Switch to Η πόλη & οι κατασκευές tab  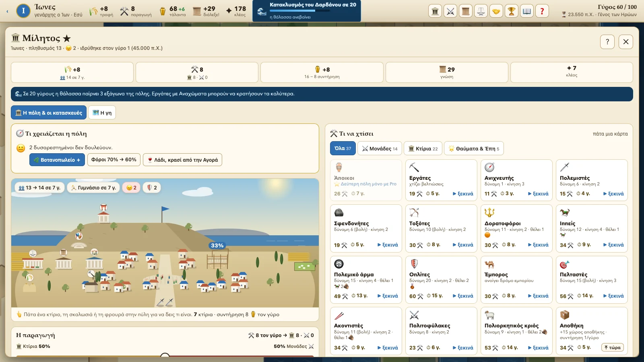[x=49, y=113]
